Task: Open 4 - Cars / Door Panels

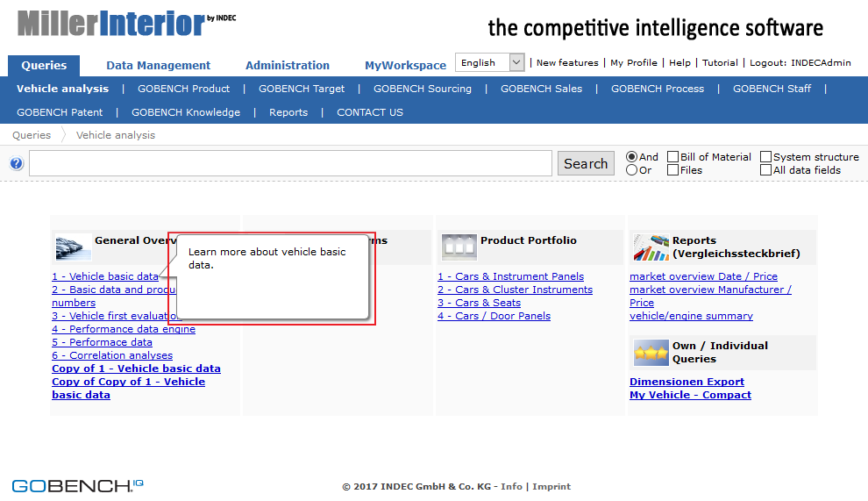Action: 494,316
